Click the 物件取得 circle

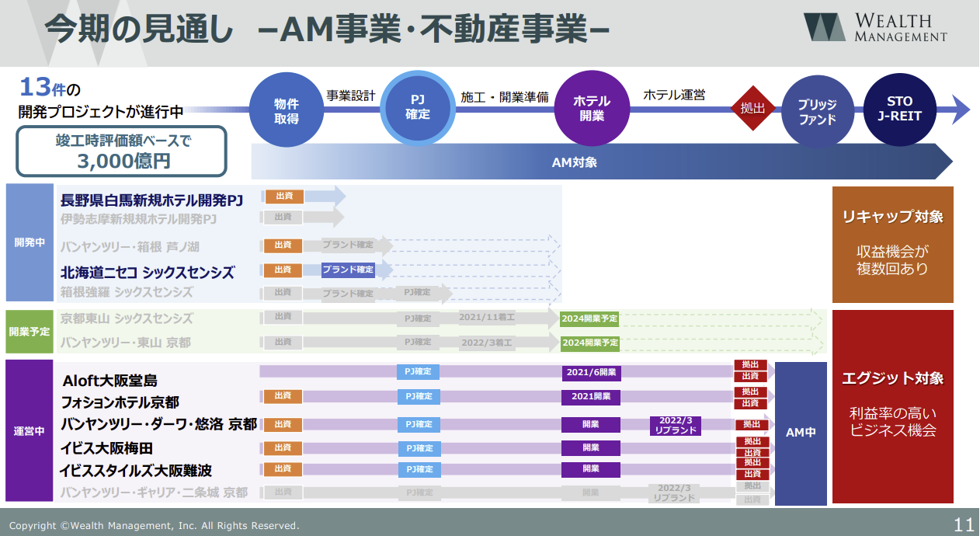(x=286, y=111)
